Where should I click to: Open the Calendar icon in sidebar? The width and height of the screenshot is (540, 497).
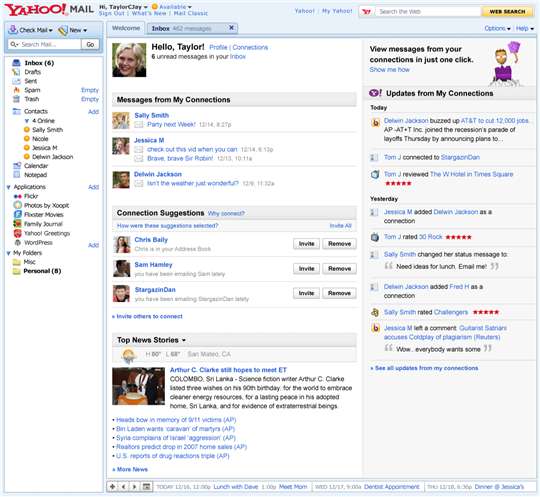pyautogui.click(x=17, y=166)
